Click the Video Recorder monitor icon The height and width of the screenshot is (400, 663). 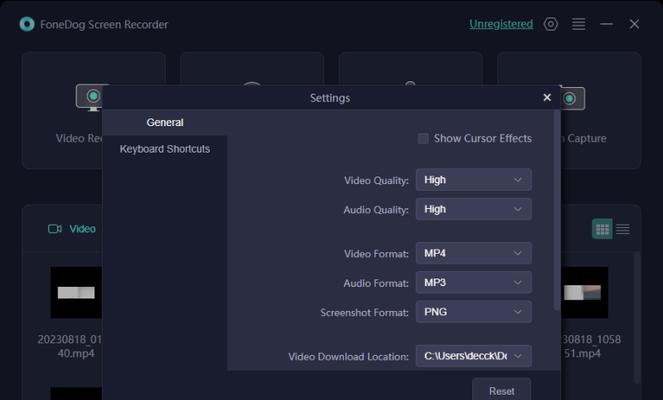click(x=89, y=97)
